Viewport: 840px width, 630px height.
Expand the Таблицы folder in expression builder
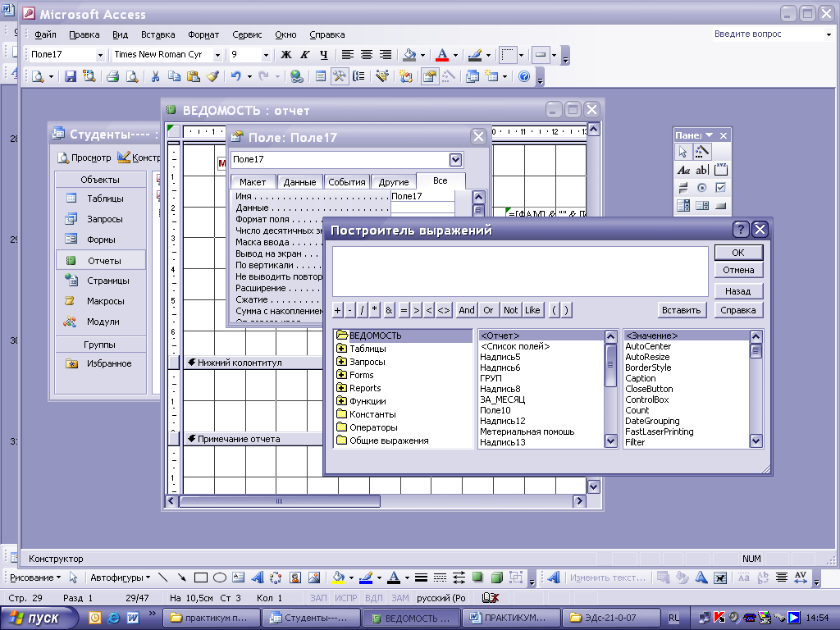point(341,349)
